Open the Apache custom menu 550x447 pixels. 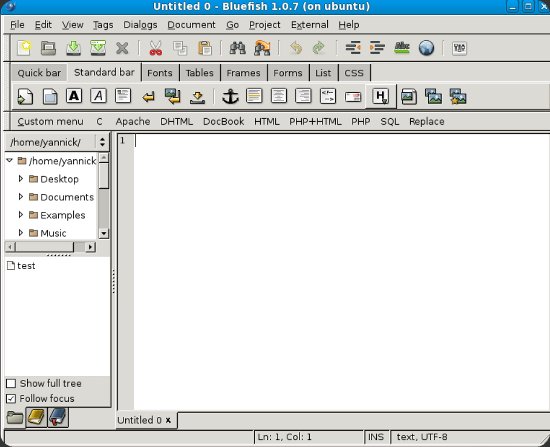133,121
